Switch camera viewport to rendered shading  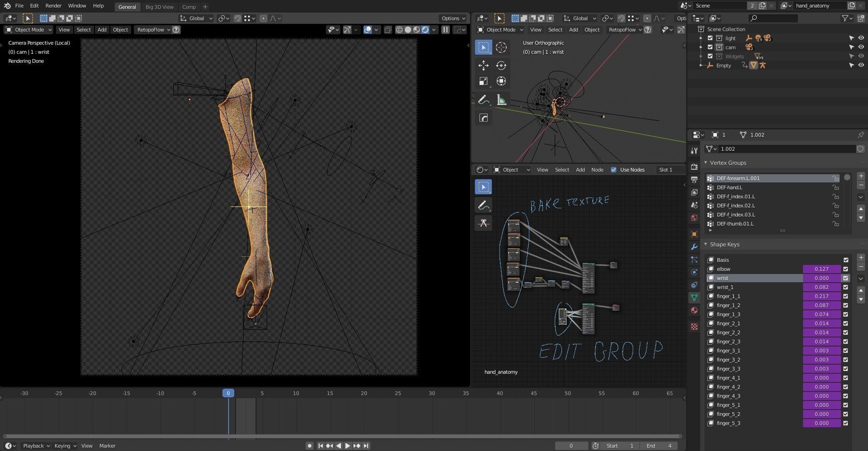pyautogui.click(x=425, y=29)
